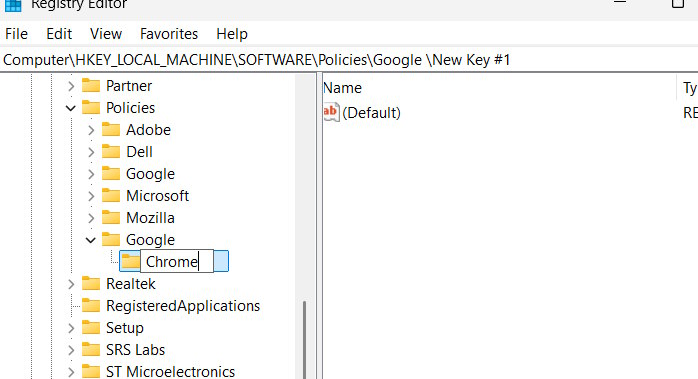Screen dimensions: 698x379
Task: Select the SRS Labs key label
Action: 135,350
